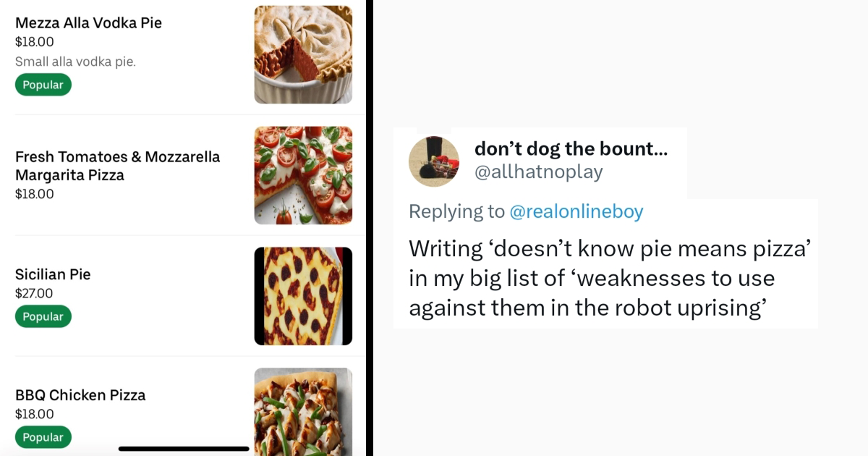868x456 pixels.
Task: Select the display name 'don't dog the bount…'
Action: coord(571,149)
